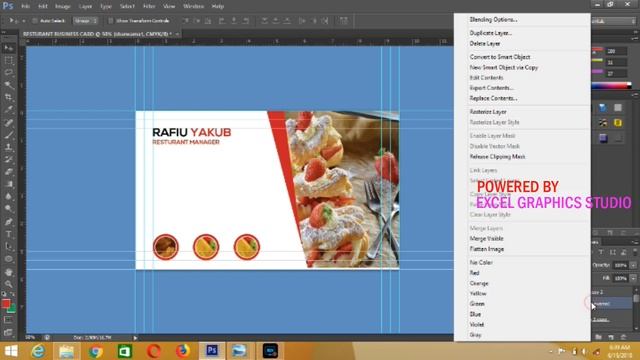Choose Convert to Smart Object
The image size is (640, 360).
click(500, 57)
